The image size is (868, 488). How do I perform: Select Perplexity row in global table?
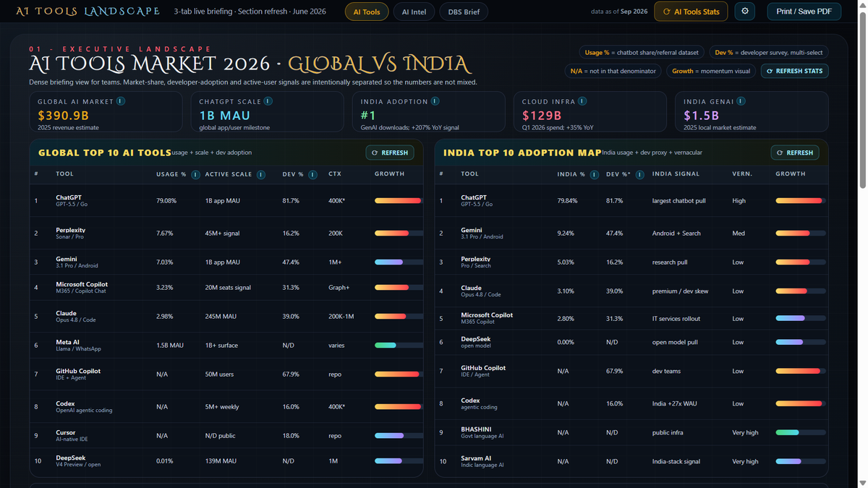pyautogui.click(x=226, y=233)
